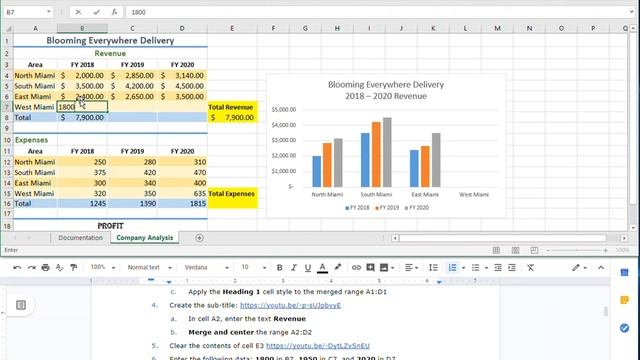Run spell check in Docs toolbar
640x360 pixels.
pos(60,268)
